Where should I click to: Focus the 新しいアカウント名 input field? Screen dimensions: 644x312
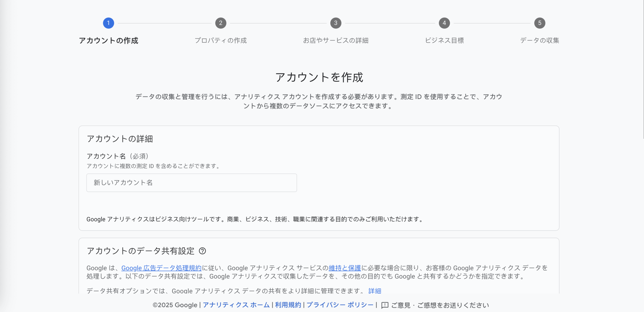click(x=192, y=183)
